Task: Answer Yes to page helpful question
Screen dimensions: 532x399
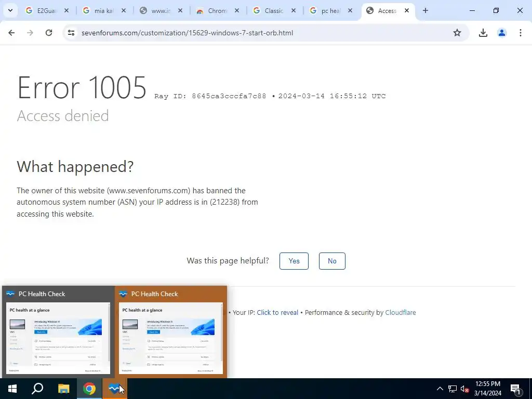Action: point(294,261)
